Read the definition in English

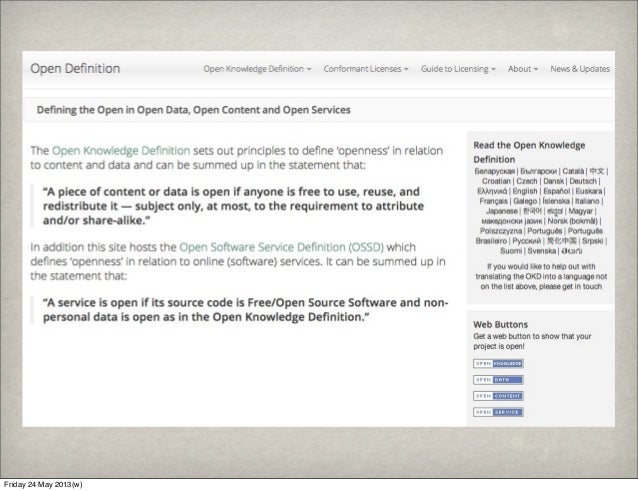point(525,191)
